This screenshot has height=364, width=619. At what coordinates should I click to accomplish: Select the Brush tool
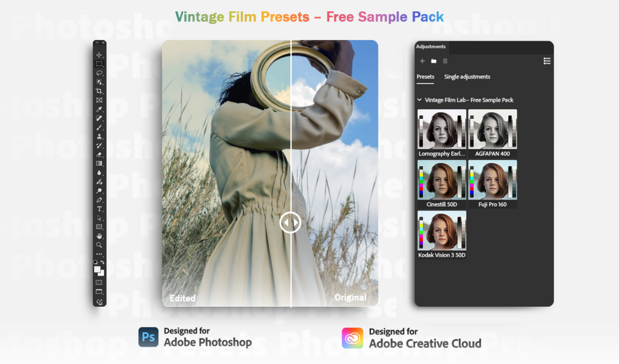point(99,127)
